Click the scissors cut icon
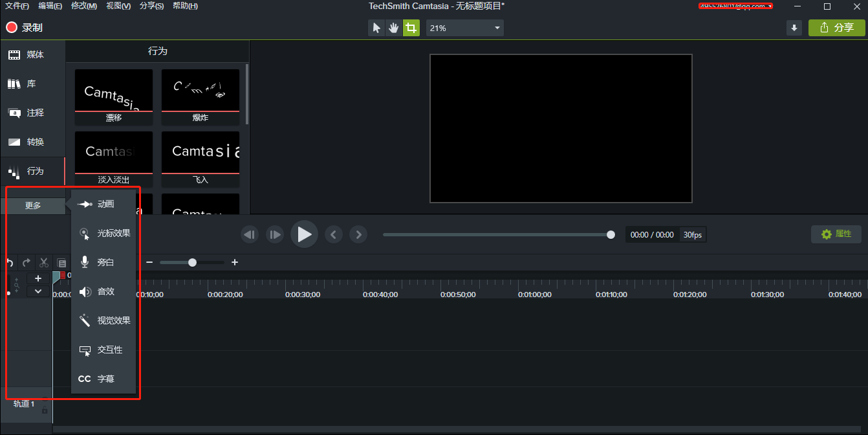Viewport: 868px width, 435px height. tap(44, 262)
